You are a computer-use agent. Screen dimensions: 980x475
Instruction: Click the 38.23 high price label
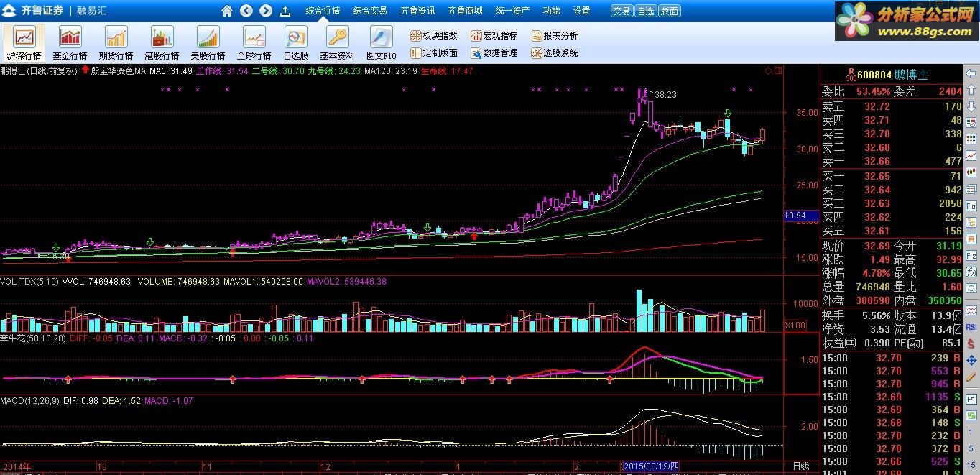(666, 94)
